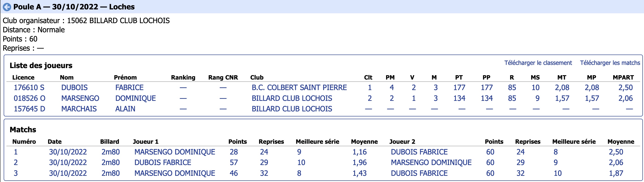
Task: Select licence 018526 O
Action: click(29, 98)
